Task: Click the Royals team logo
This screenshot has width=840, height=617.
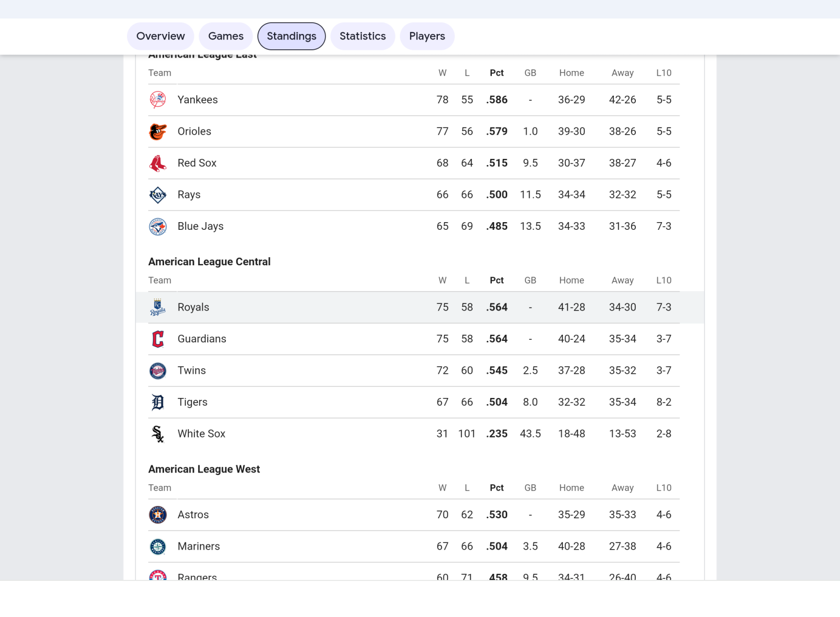Action: (158, 307)
